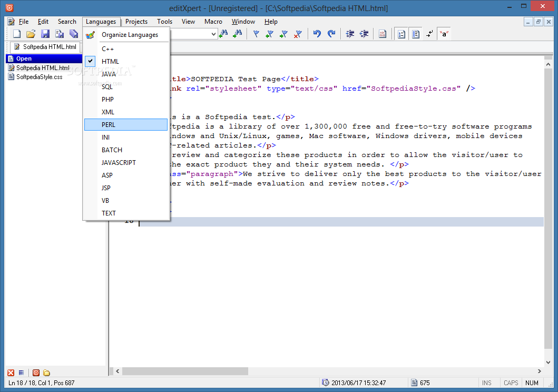Click the Indent lines toolbar icon

[364, 34]
